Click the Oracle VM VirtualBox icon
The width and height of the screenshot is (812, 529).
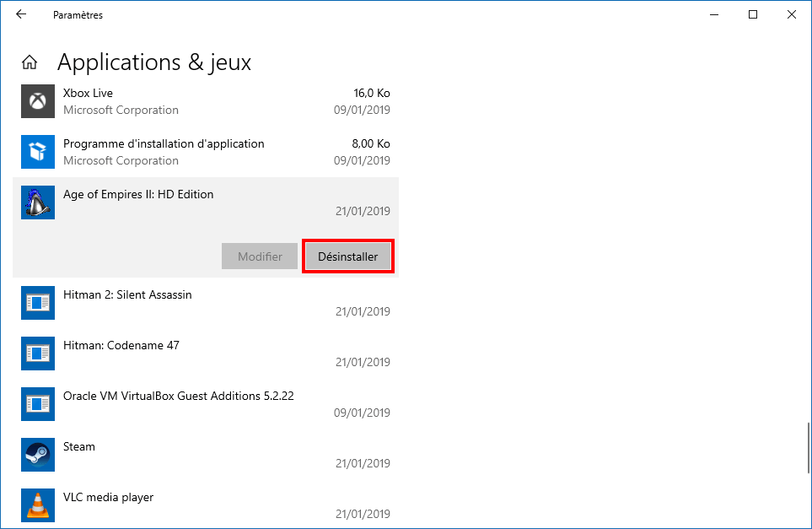pyautogui.click(x=38, y=404)
